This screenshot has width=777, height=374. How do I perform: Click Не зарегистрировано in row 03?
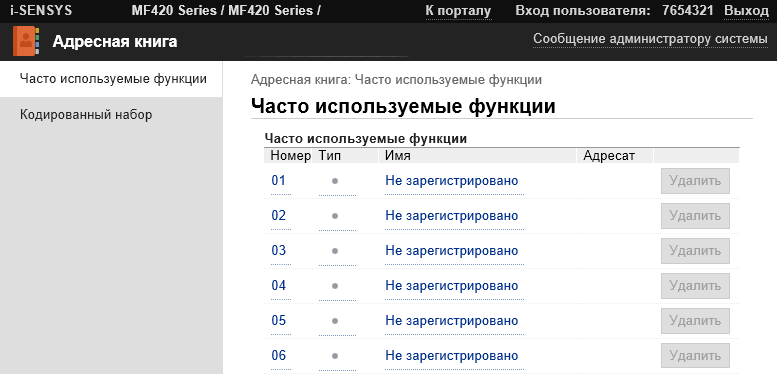452,251
